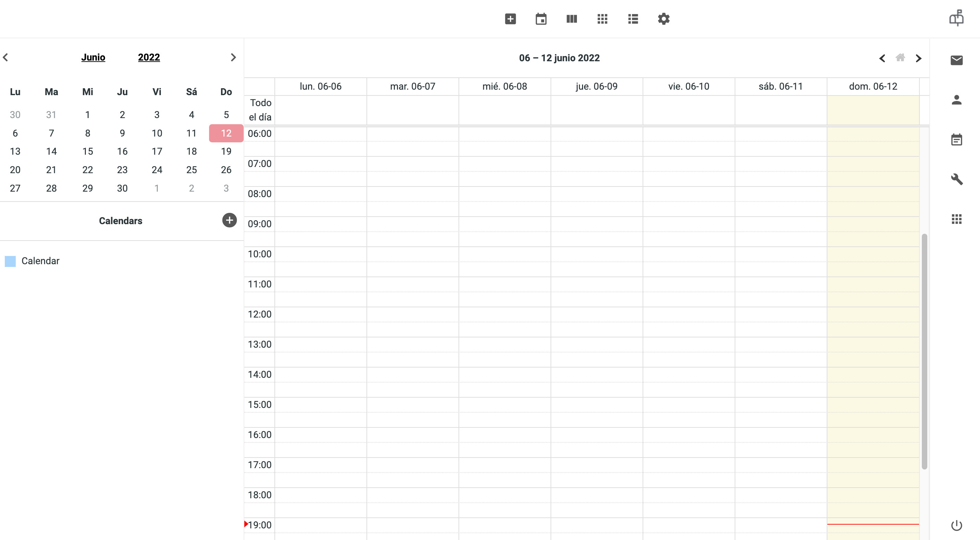Open the 2022 year selector
The height and width of the screenshot is (540, 980).
click(x=149, y=57)
